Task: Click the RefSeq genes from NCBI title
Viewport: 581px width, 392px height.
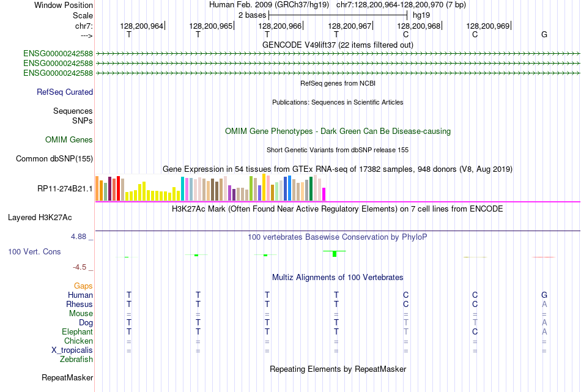Action: 338,83
